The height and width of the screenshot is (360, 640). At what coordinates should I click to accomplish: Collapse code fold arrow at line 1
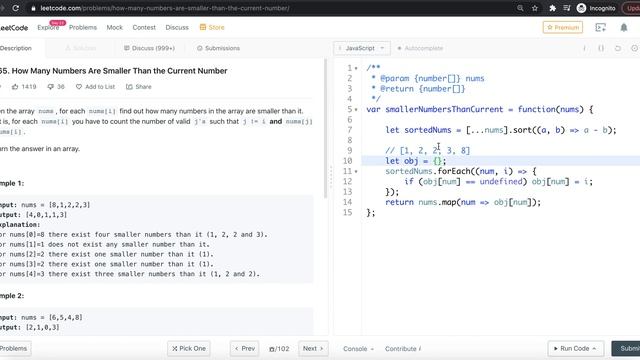point(356,68)
